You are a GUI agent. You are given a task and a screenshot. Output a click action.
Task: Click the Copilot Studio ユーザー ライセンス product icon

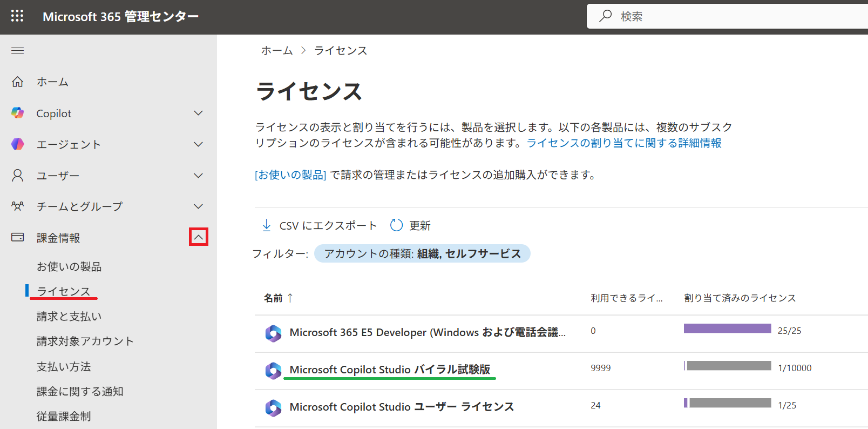pyautogui.click(x=274, y=408)
